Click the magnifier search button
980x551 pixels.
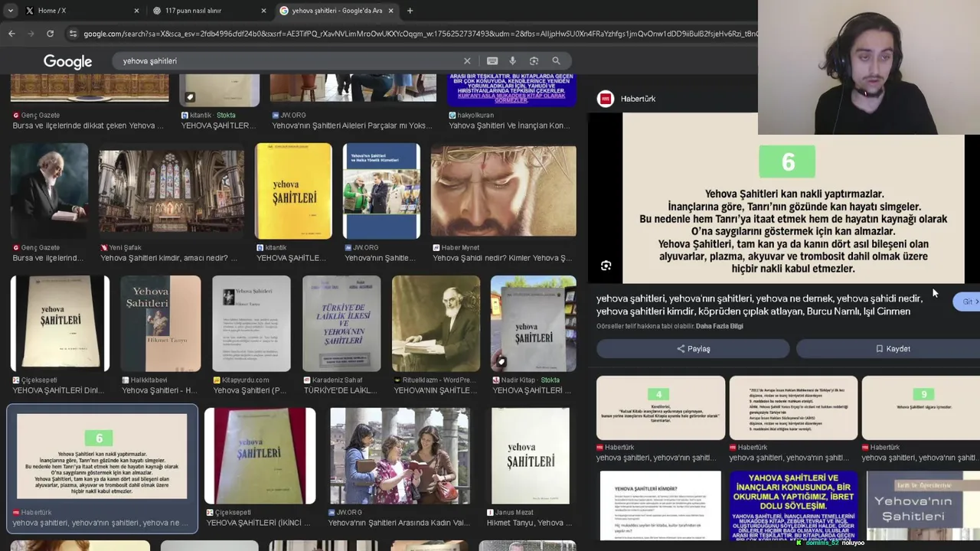[557, 60]
